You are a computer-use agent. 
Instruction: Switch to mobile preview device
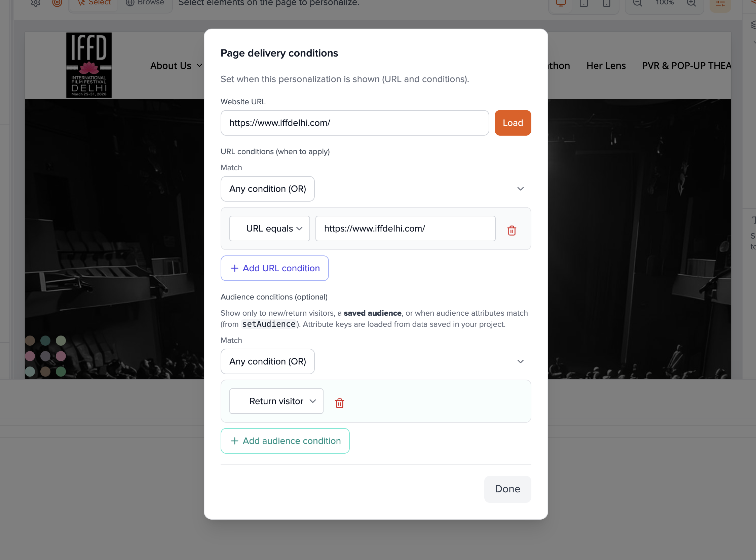[606, 3]
